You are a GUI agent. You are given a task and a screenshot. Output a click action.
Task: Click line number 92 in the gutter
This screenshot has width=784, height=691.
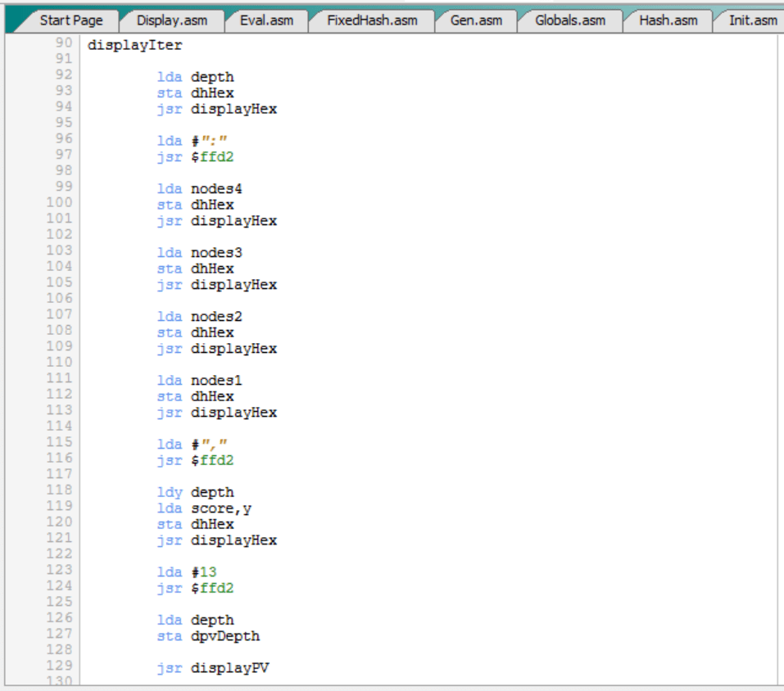pos(63,75)
